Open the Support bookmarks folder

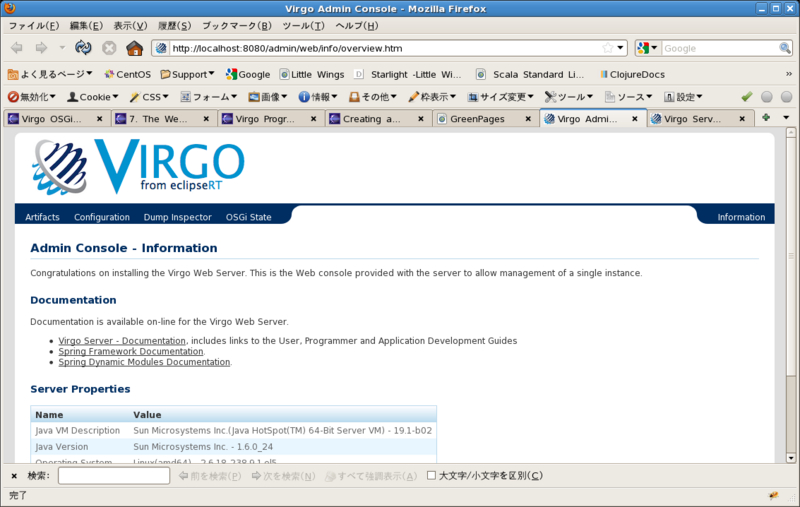(x=187, y=74)
